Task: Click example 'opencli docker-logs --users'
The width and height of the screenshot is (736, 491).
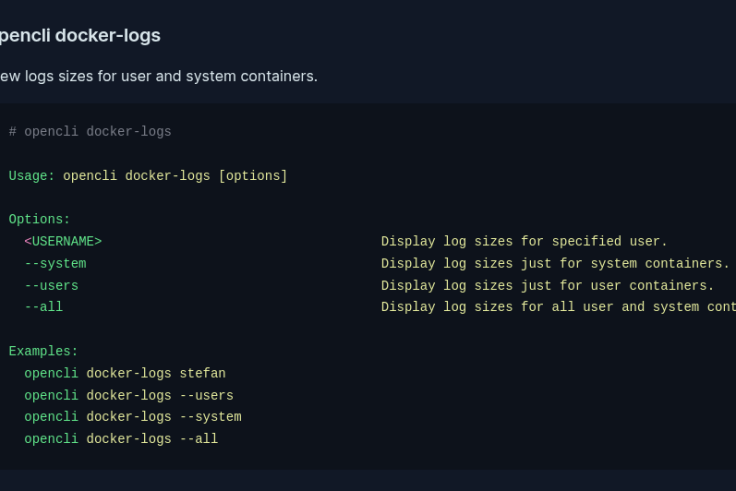Action: click(129, 395)
